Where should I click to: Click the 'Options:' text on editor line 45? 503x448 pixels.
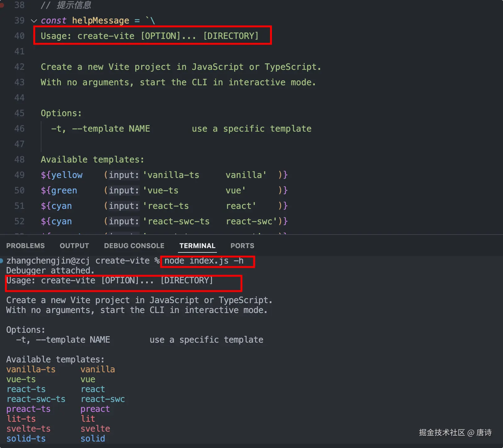click(x=61, y=113)
